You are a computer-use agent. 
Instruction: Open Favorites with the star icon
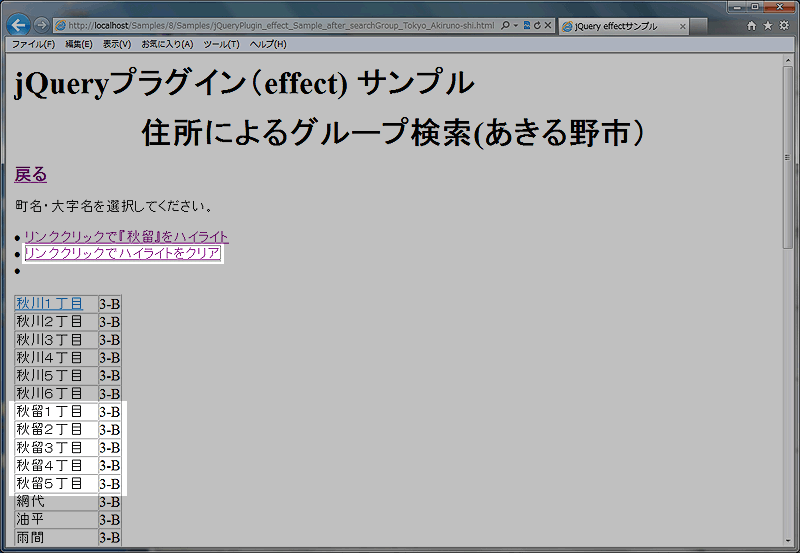[768, 26]
